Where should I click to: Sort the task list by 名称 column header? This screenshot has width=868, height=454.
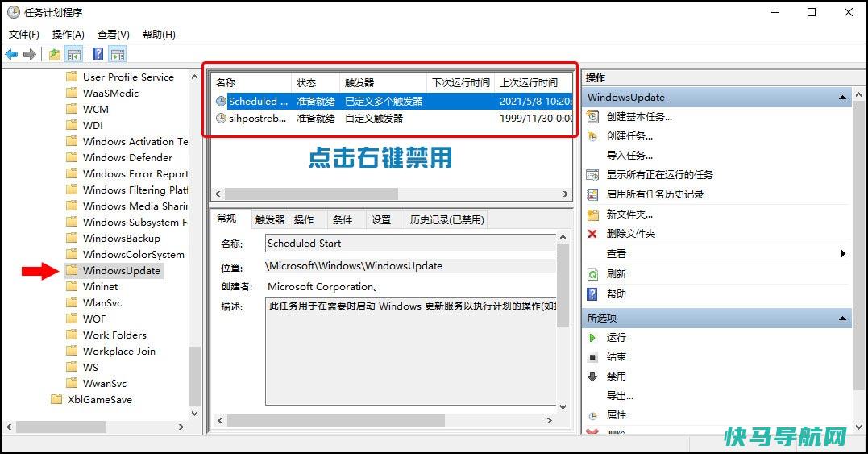[x=252, y=83]
